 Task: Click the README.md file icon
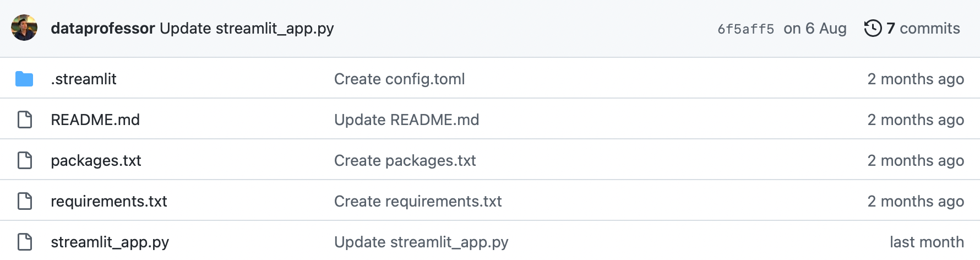click(25, 120)
